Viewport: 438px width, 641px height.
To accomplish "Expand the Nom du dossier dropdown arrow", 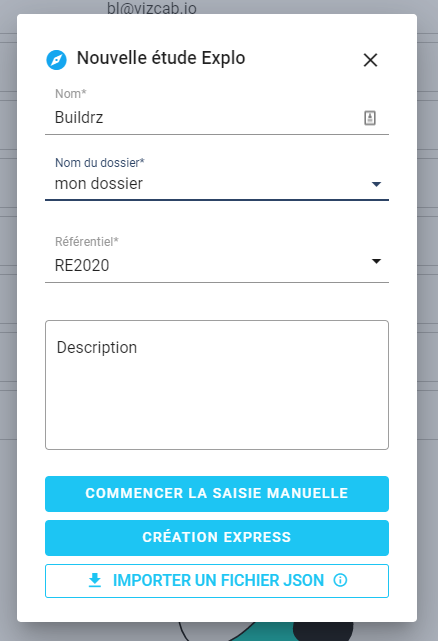I will click(376, 184).
